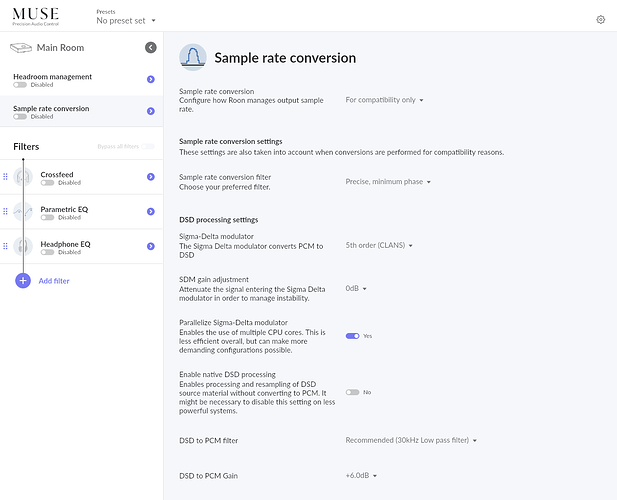Open the Presets dropdown
This screenshot has height=500, width=617.
pyautogui.click(x=126, y=20)
